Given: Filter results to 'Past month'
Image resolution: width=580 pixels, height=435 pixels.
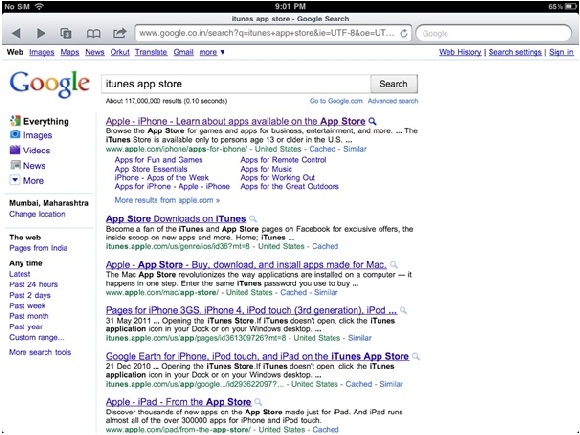Looking at the screenshot, I should click(28, 316).
